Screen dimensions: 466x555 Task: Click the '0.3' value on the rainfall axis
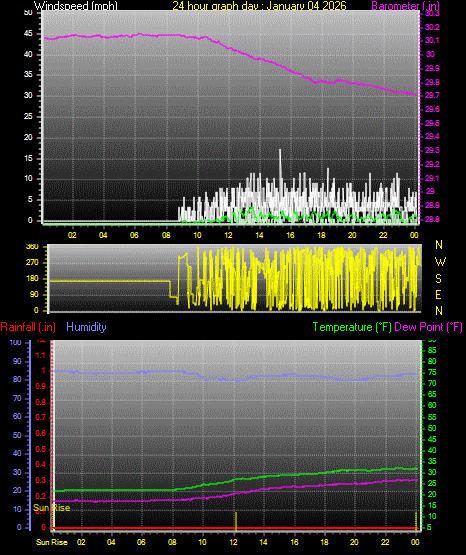click(41, 480)
